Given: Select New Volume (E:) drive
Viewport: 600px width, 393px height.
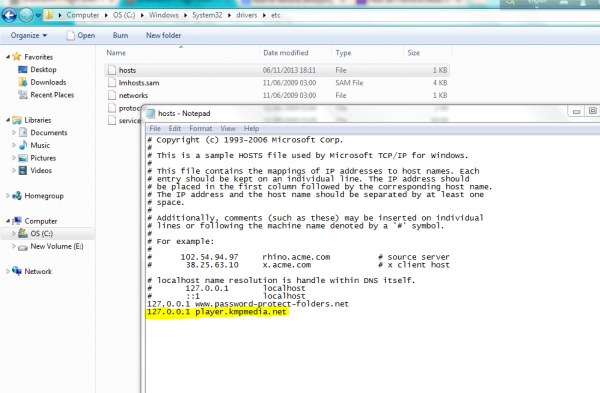Looking at the screenshot, I should pos(57,246).
